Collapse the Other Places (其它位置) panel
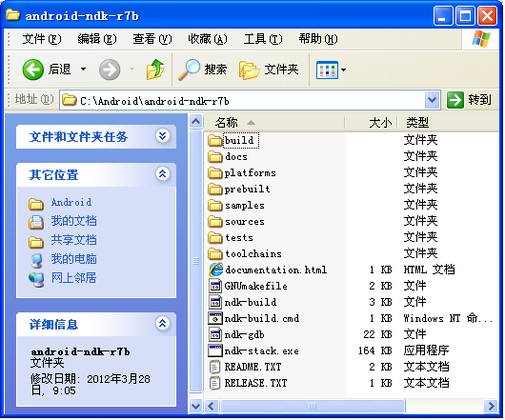The width and height of the screenshot is (505, 420). [163, 174]
